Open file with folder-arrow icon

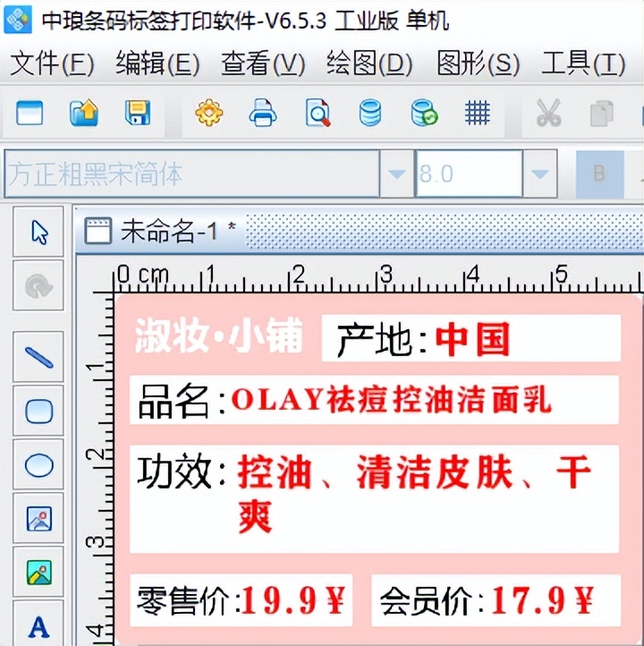[84, 113]
